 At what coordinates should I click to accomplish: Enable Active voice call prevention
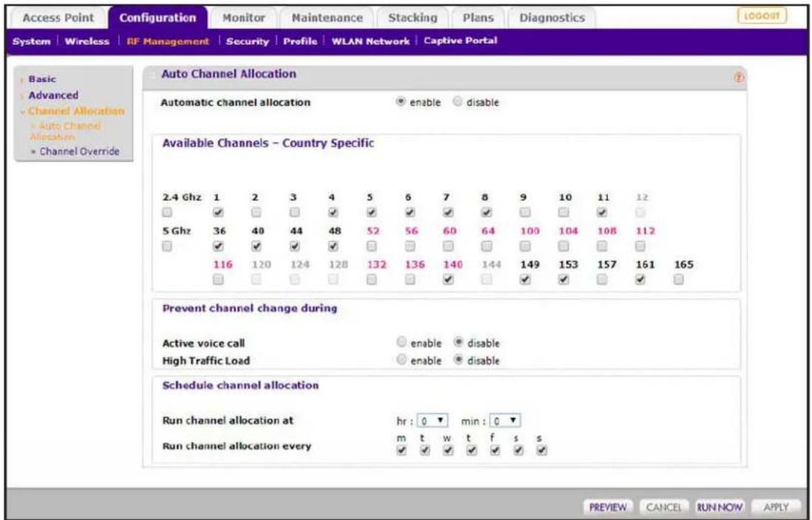(x=401, y=342)
